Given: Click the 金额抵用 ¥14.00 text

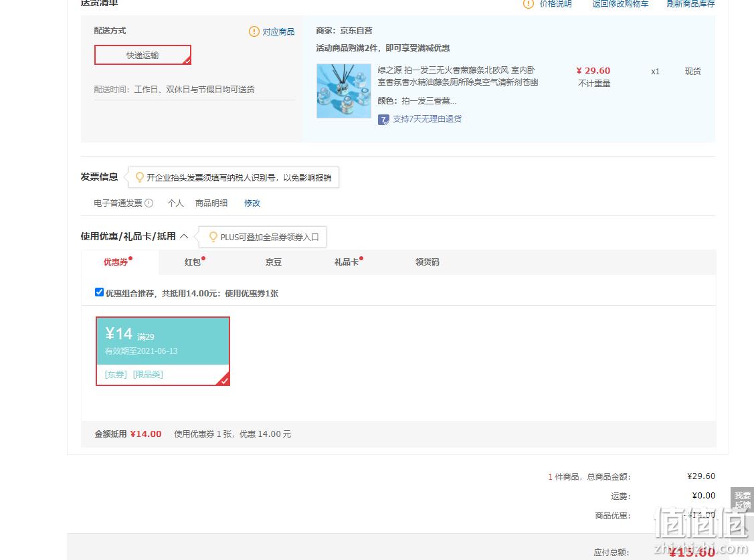Looking at the screenshot, I should (128, 434).
